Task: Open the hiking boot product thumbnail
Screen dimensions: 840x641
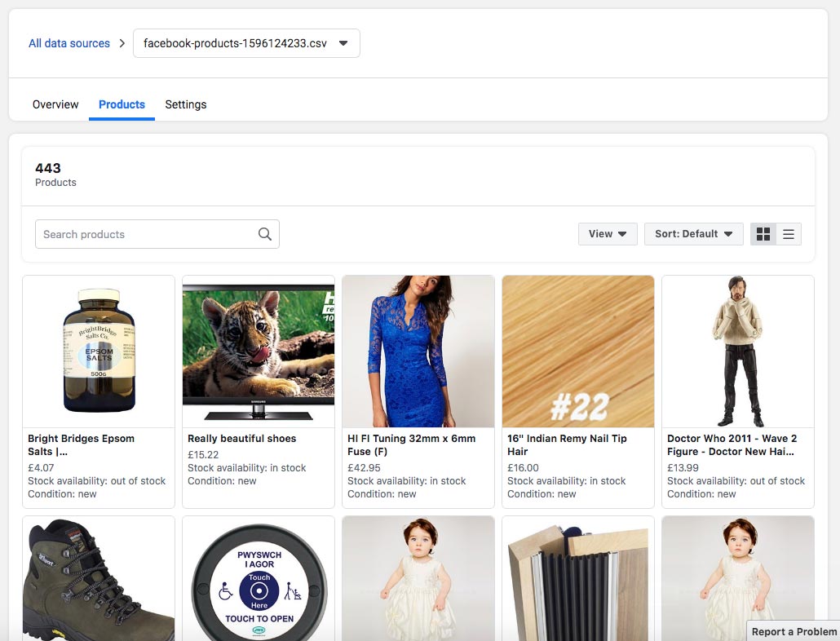Action: [99, 578]
